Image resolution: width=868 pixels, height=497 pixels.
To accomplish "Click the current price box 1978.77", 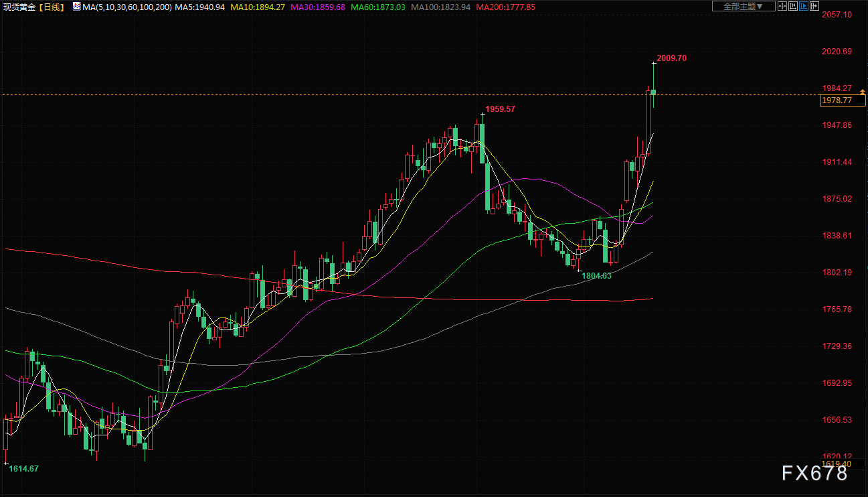I will coord(842,100).
